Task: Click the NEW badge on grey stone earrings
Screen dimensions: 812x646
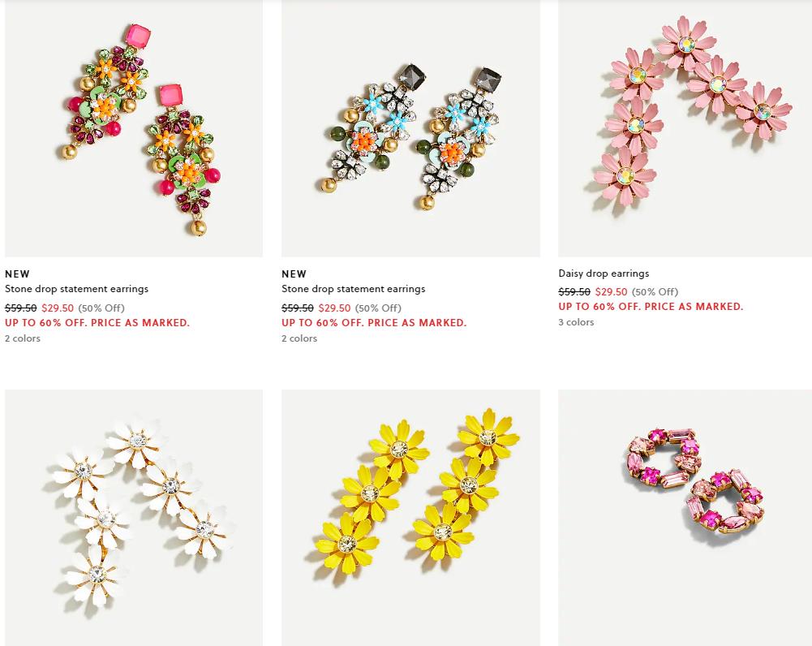Action: [294, 274]
